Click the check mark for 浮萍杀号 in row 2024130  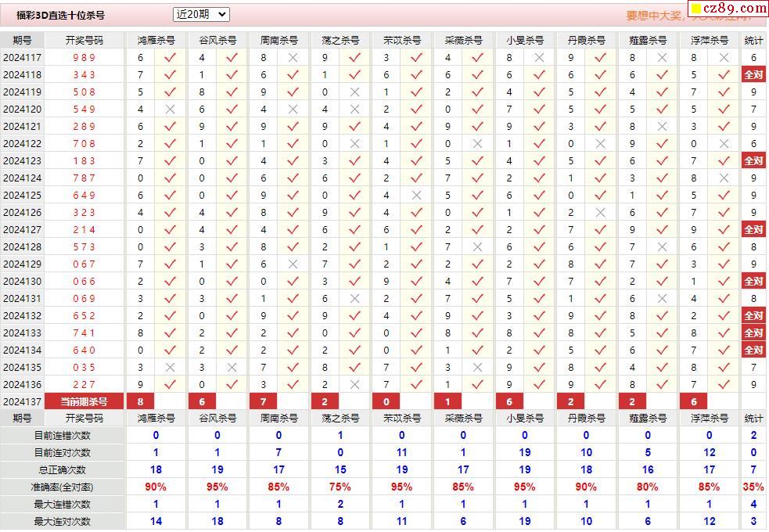click(x=724, y=282)
